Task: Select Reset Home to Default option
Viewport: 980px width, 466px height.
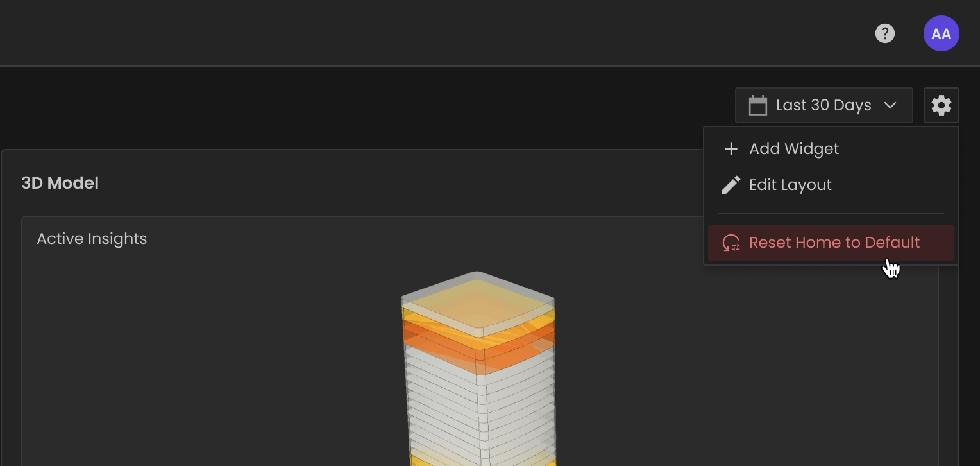Action: click(x=831, y=243)
